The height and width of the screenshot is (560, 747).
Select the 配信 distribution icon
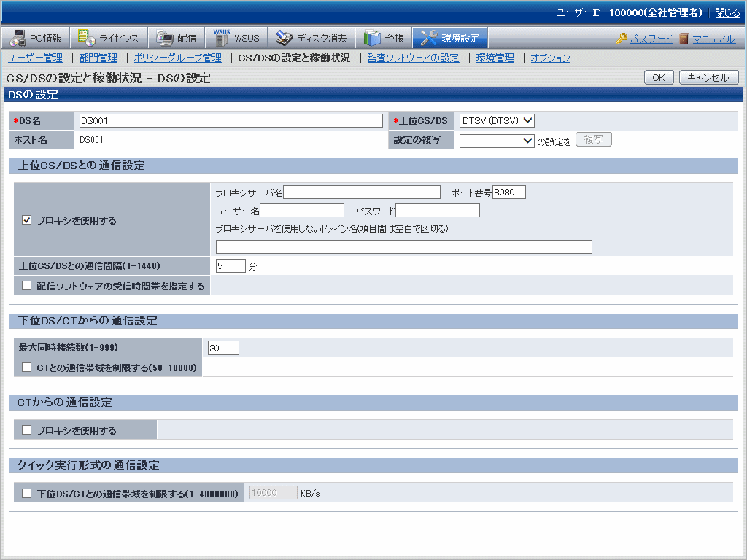pyautogui.click(x=165, y=38)
